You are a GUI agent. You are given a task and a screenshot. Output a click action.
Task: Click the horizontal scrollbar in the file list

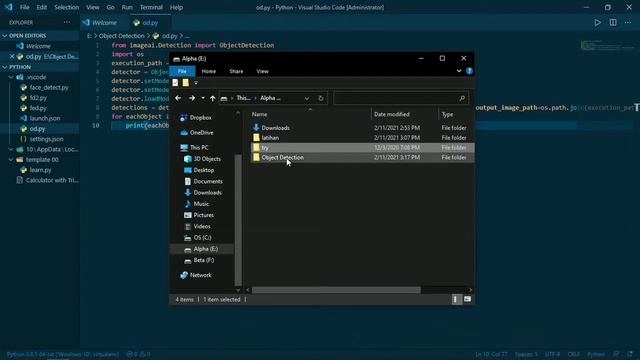(x=336, y=290)
